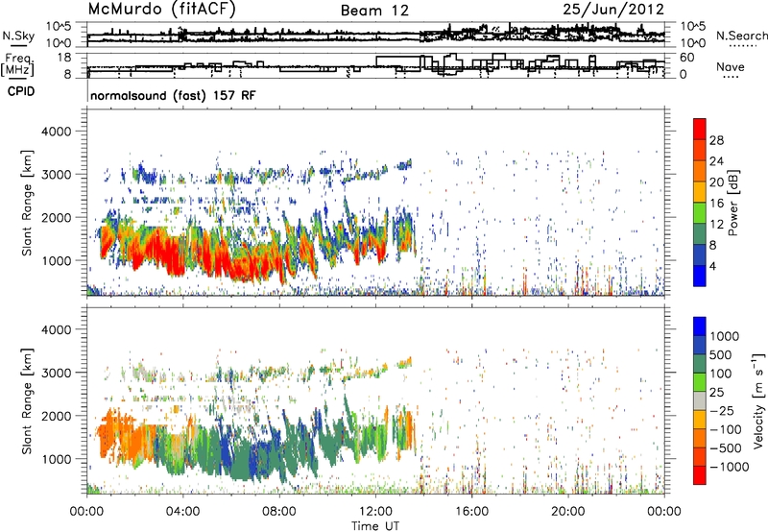Click 'Slant Range [km]' label of Velocity panel
The height and width of the screenshot is (532, 768).
(27, 400)
